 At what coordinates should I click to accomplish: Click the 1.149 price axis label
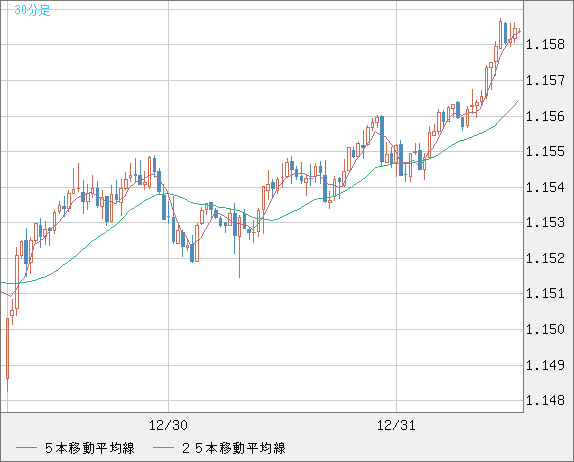[545, 365]
